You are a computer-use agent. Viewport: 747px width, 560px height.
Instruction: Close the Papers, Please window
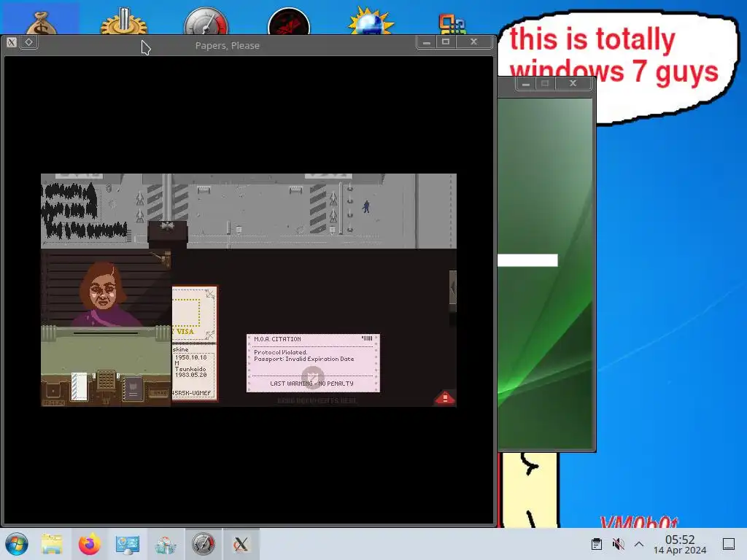(x=473, y=42)
